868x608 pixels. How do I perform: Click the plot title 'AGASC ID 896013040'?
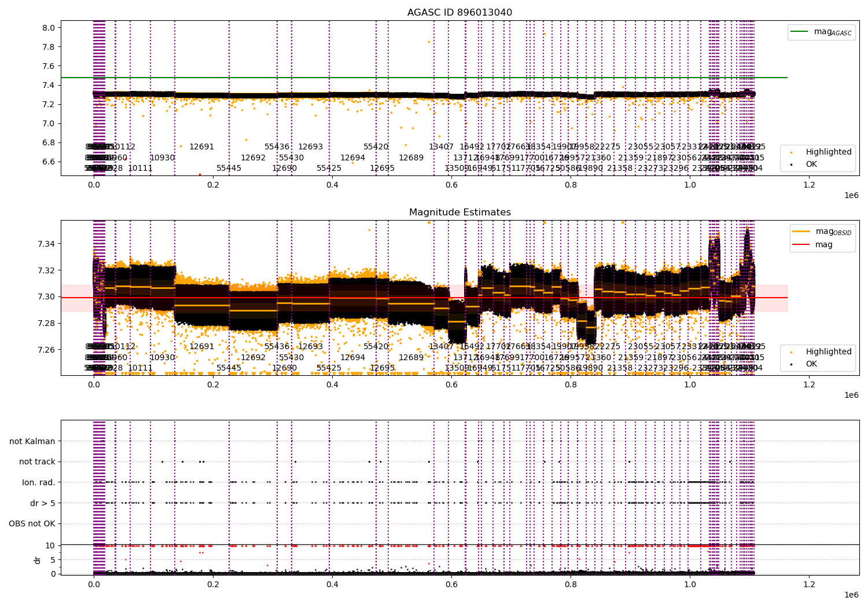pyautogui.click(x=459, y=12)
